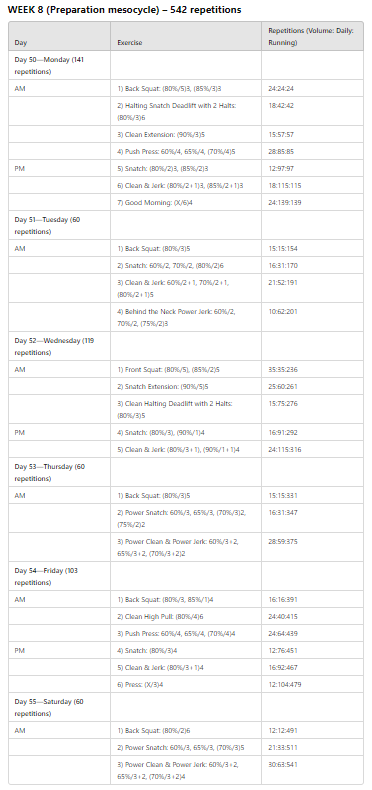Click the Clean High Pull exercise cell
372x790 pixels.
pos(186,616)
